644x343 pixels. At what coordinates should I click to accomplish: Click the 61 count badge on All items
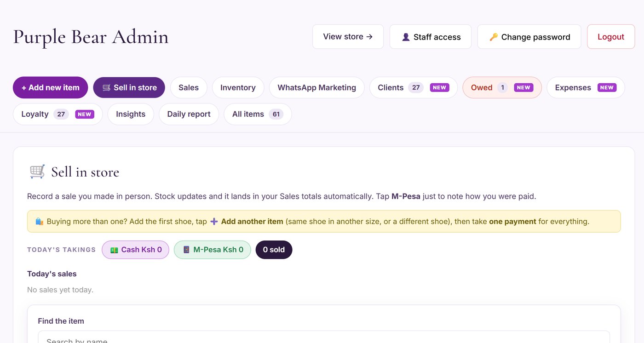point(276,114)
